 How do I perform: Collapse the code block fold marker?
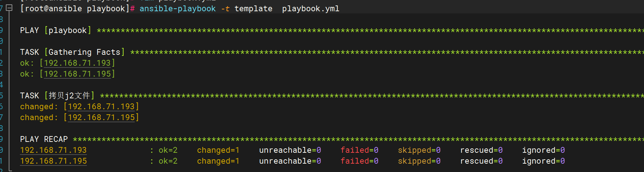point(9,8)
